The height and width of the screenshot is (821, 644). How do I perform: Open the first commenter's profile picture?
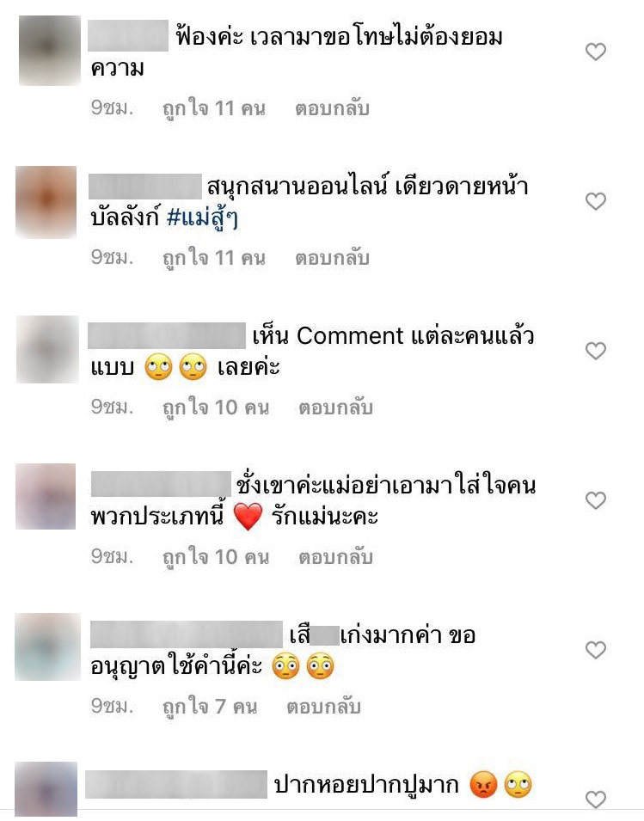point(50,50)
